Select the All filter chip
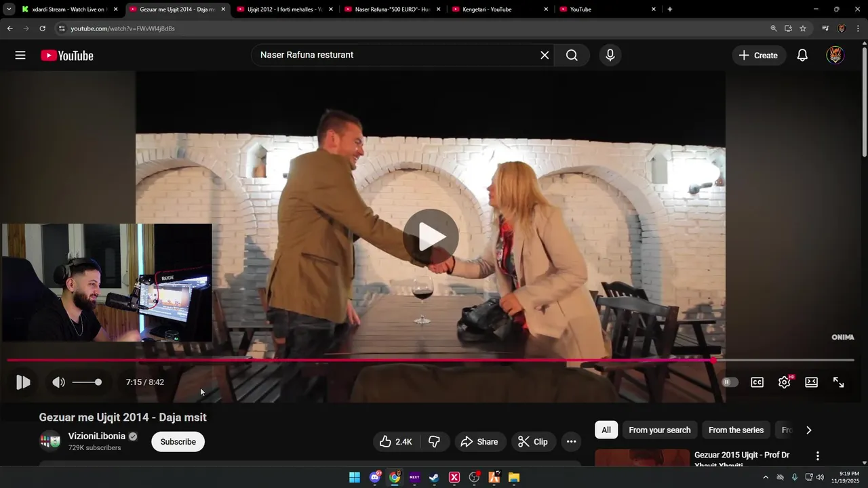The height and width of the screenshot is (488, 868). click(x=606, y=430)
